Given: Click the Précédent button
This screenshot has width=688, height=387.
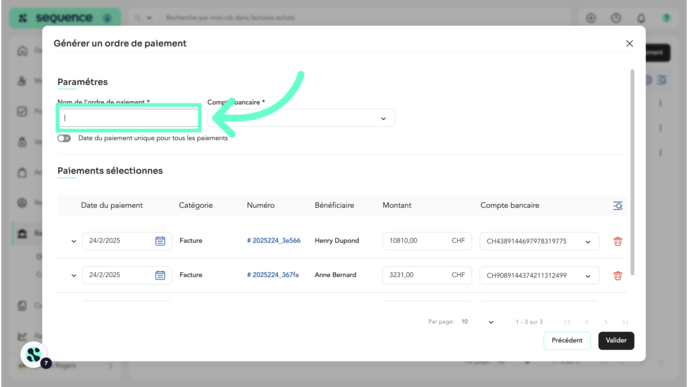Looking at the screenshot, I should coord(567,340).
